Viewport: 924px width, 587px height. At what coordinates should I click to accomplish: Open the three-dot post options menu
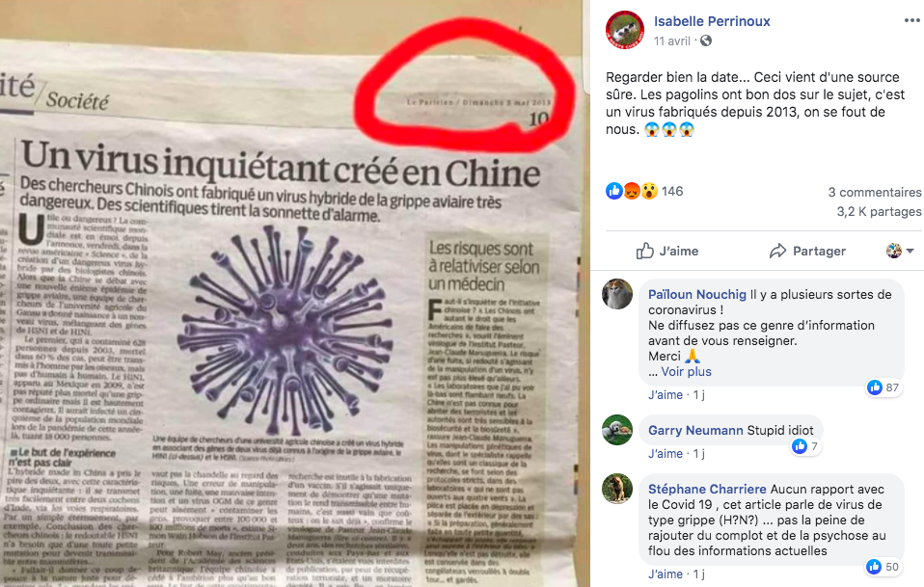coord(911,21)
